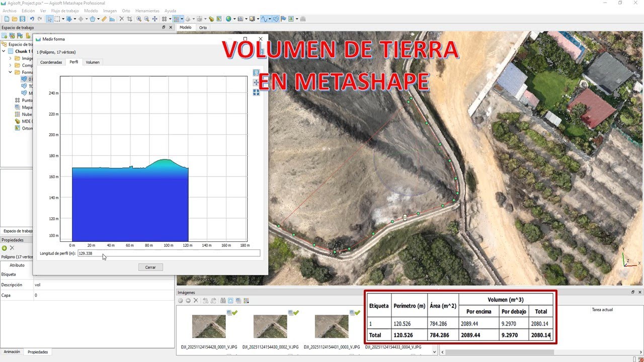Close the Medir forma dialog
Viewport: 644px width, 362px height.
point(260,39)
